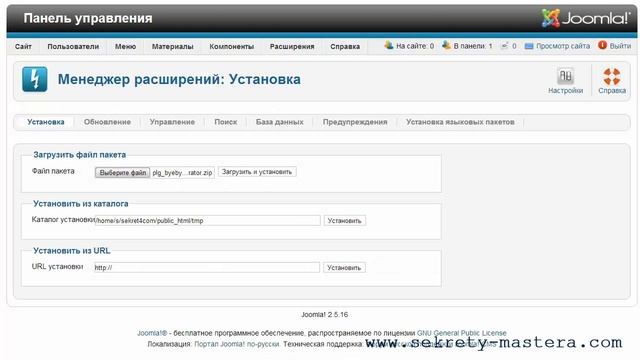This screenshot has width=640, height=360.
Task: Switch to the База данных tab
Action: tap(280, 122)
